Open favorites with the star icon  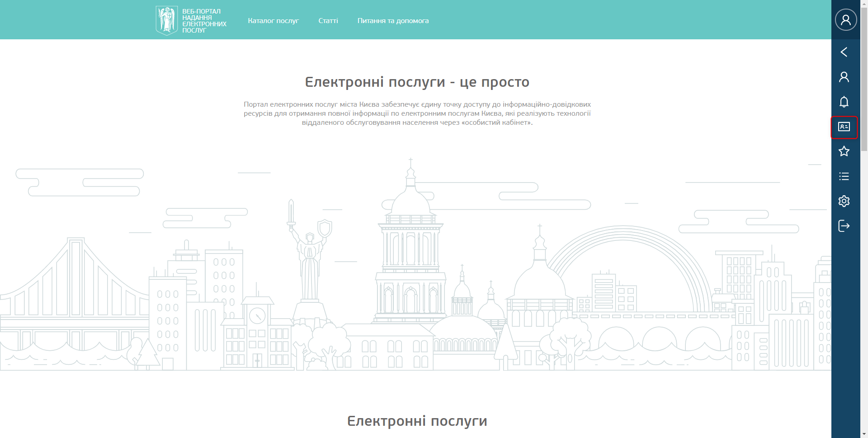click(x=844, y=151)
